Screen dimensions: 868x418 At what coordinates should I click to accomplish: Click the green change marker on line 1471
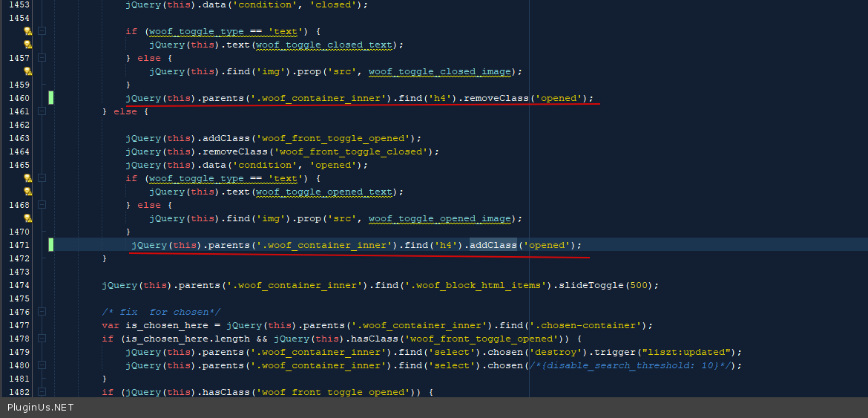point(50,245)
